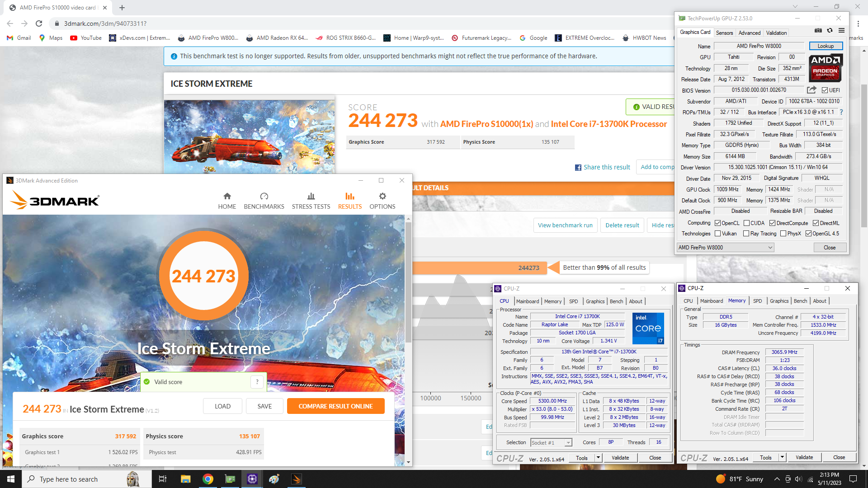Click the Chrome address bar URL

tap(105, 23)
